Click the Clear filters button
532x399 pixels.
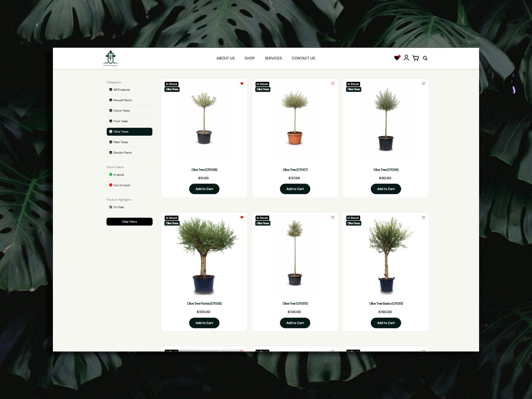[x=129, y=222]
